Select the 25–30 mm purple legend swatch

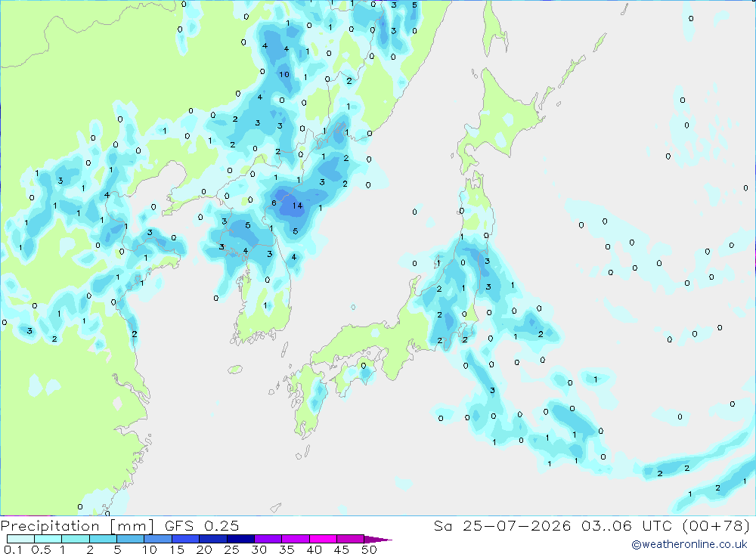pyautogui.click(x=240, y=539)
